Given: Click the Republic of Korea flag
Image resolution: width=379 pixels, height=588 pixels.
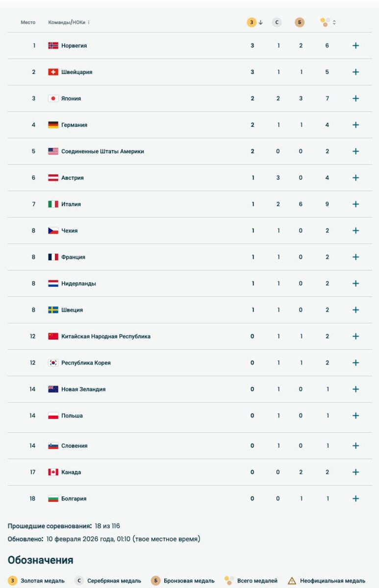Looking at the screenshot, I should (x=53, y=363).
